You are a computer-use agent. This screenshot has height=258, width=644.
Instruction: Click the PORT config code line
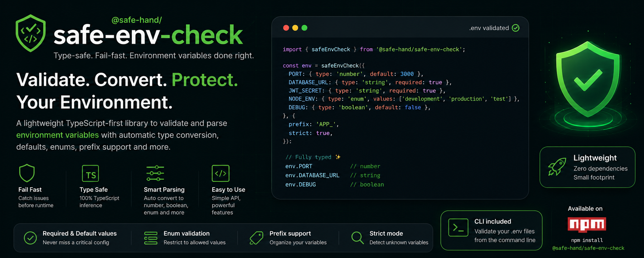[x=356, y=74]
